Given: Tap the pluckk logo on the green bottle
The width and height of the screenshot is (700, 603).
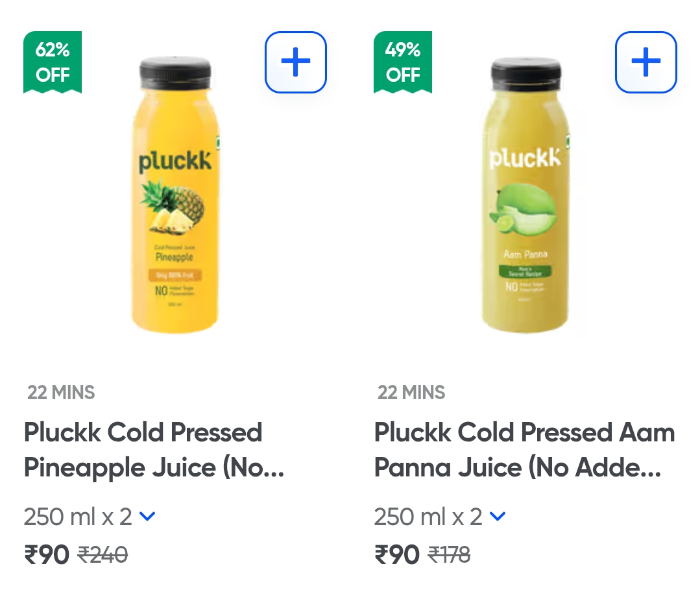Looking at the screenshot, I should pos(525,158).
